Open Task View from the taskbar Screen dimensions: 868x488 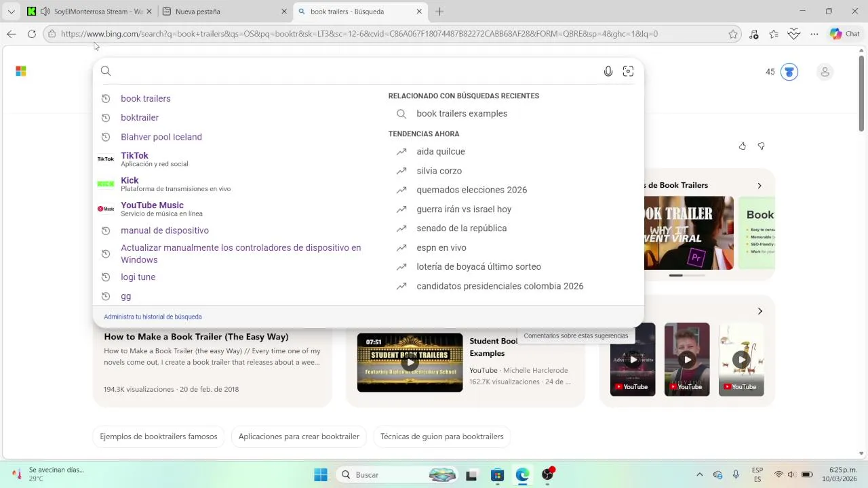tap(471, 475)
